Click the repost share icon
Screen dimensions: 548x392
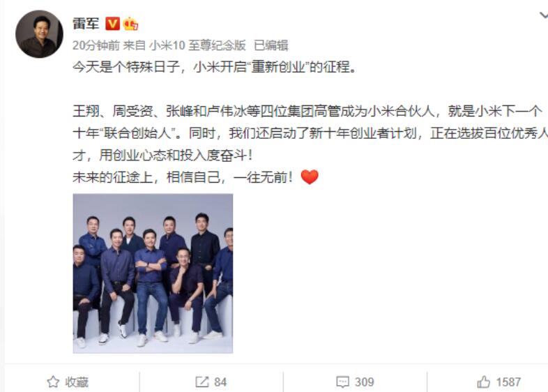tap(201, 382)
